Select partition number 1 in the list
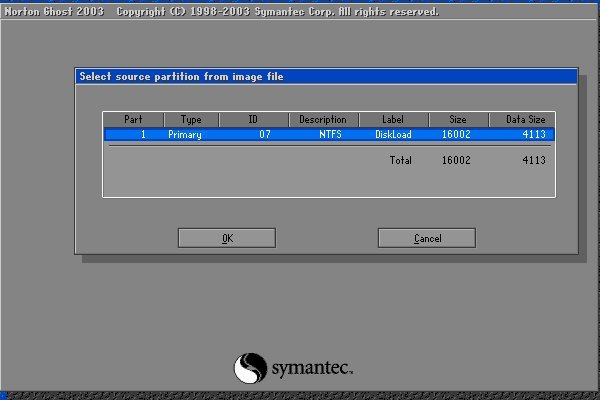This screenshot has width=600, height=400. [x=143, y=134]
